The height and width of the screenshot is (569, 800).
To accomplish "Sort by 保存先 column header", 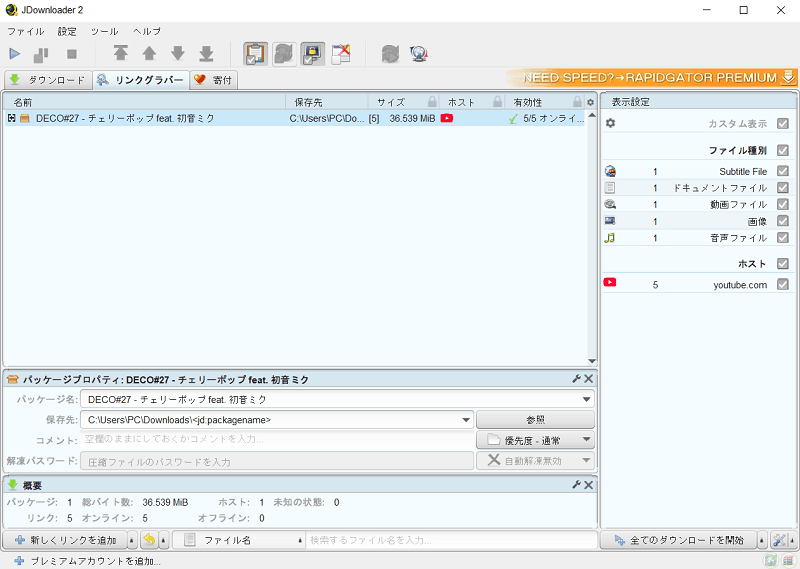I will (x=327, y=102).
